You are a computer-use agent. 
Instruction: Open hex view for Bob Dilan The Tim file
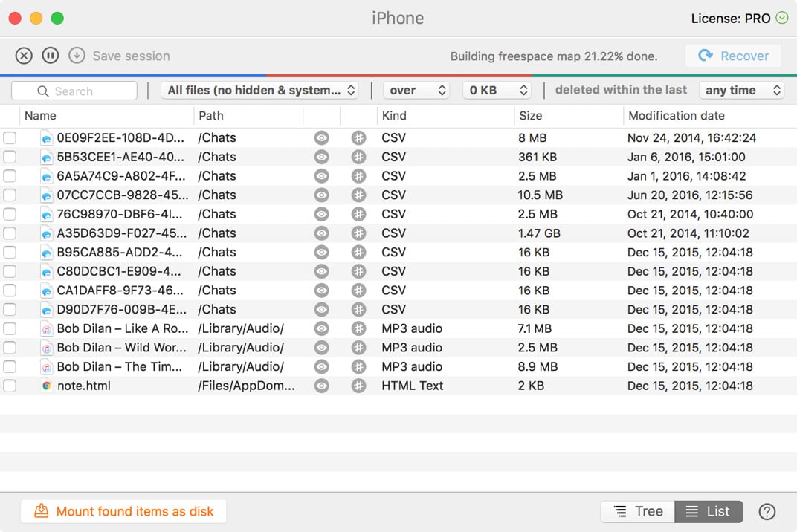359,366
